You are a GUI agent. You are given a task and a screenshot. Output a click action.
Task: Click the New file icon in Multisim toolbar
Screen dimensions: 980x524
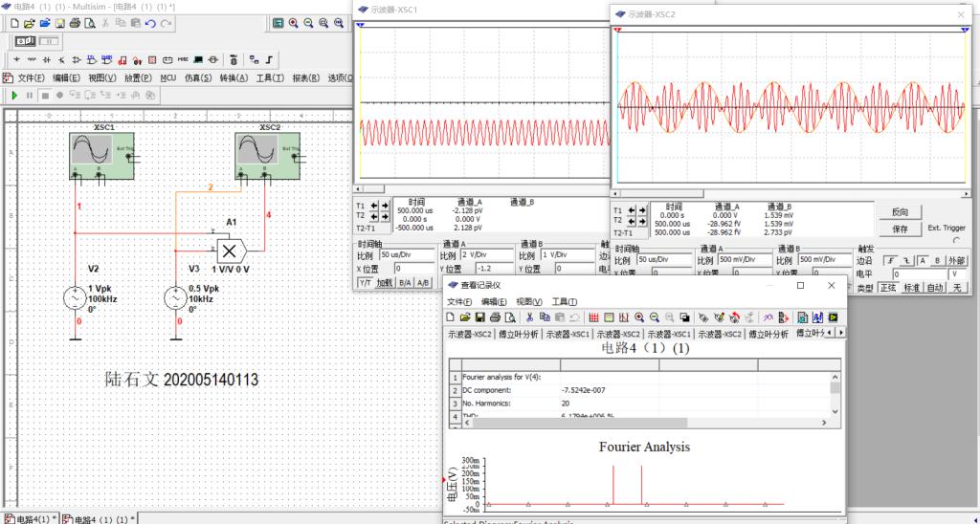click(13, 24)
